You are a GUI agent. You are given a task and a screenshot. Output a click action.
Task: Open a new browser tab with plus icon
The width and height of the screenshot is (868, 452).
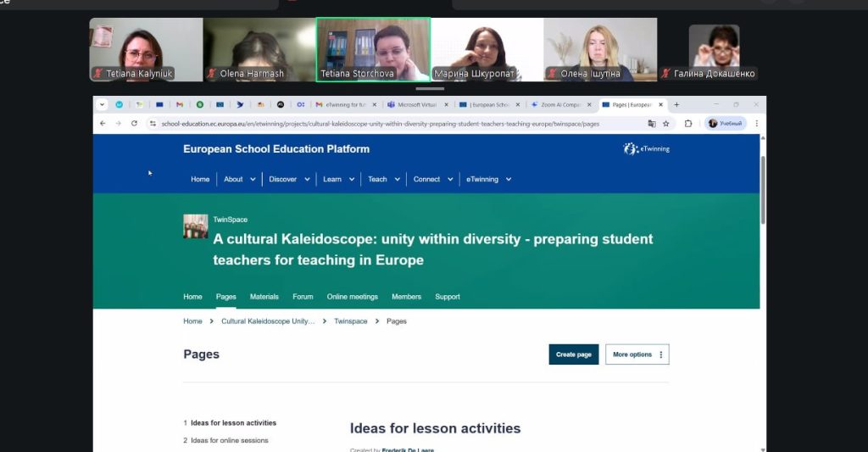pos(676,105)
